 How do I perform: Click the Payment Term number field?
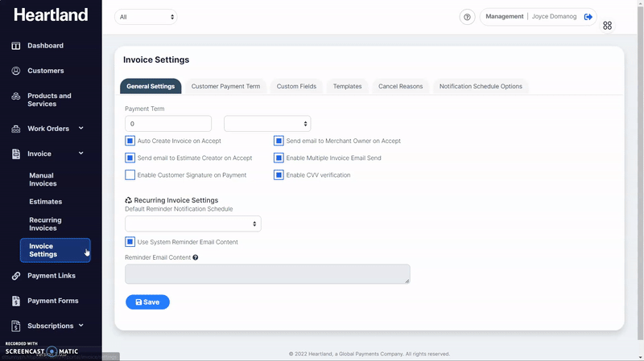tap(168, 124)
